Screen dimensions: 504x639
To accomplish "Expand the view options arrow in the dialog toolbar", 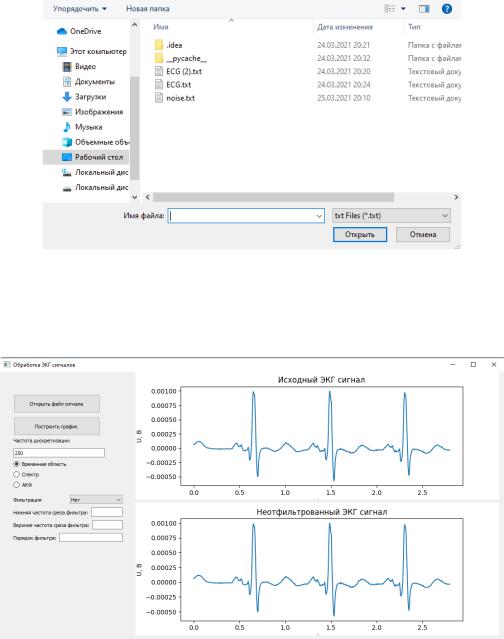I will pyautogui.click(x=403, y=9).
